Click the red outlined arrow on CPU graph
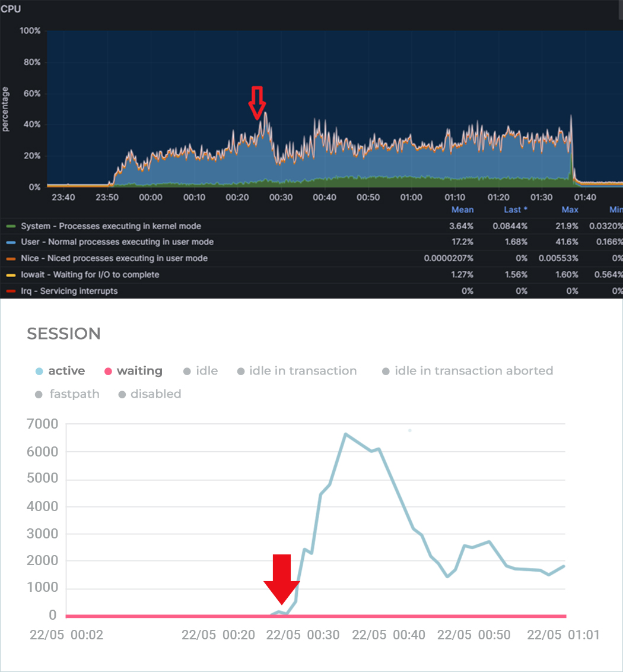Screen dimensions: 623x672 pyautogui.click(x=257, y=102)
